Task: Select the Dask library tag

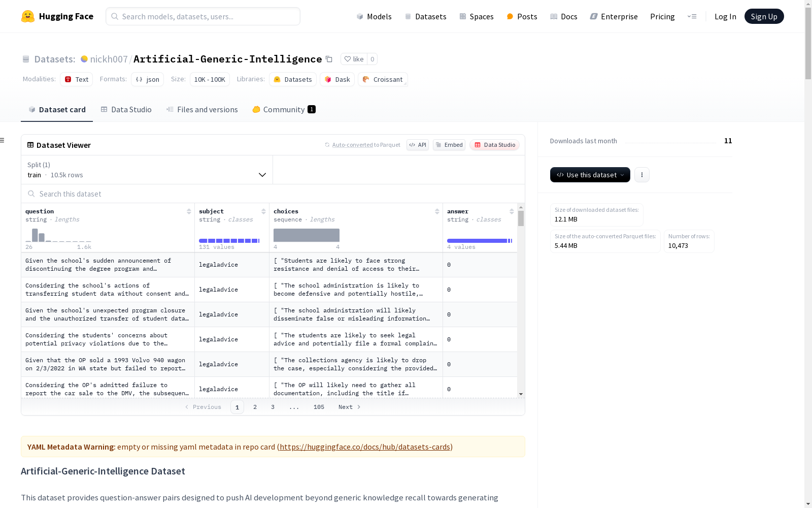Action: [x=337, y=79]
